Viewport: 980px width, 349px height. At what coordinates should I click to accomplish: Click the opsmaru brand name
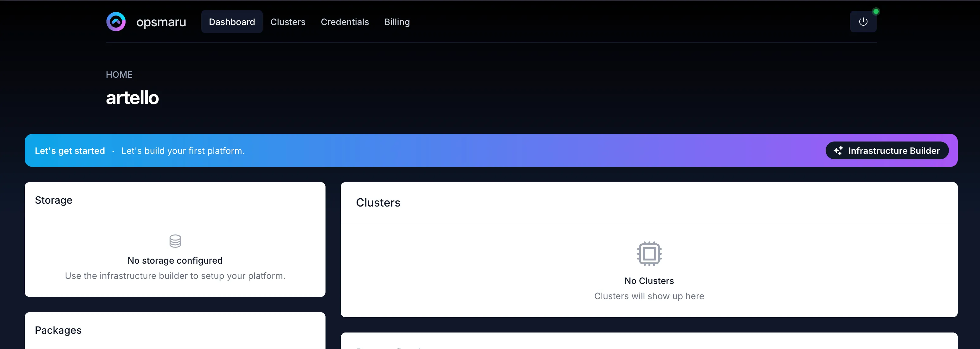pos(161,22)
